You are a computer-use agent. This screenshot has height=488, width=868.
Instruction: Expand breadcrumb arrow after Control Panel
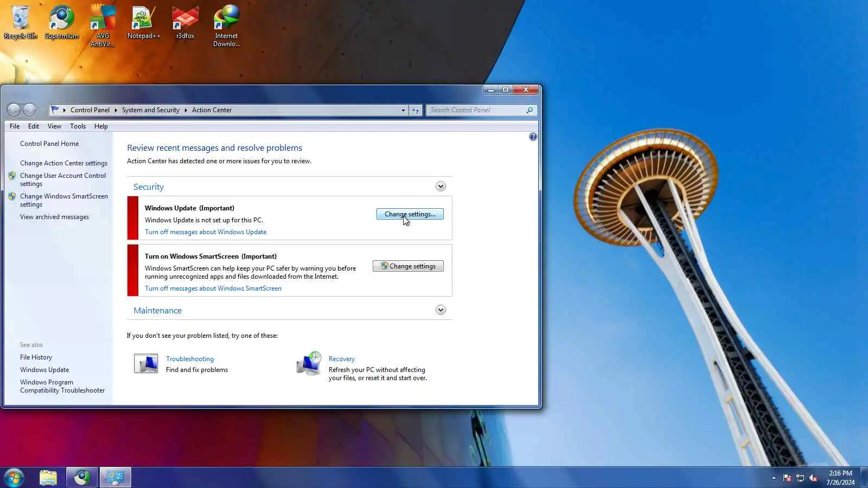click(x=116, y=110)
